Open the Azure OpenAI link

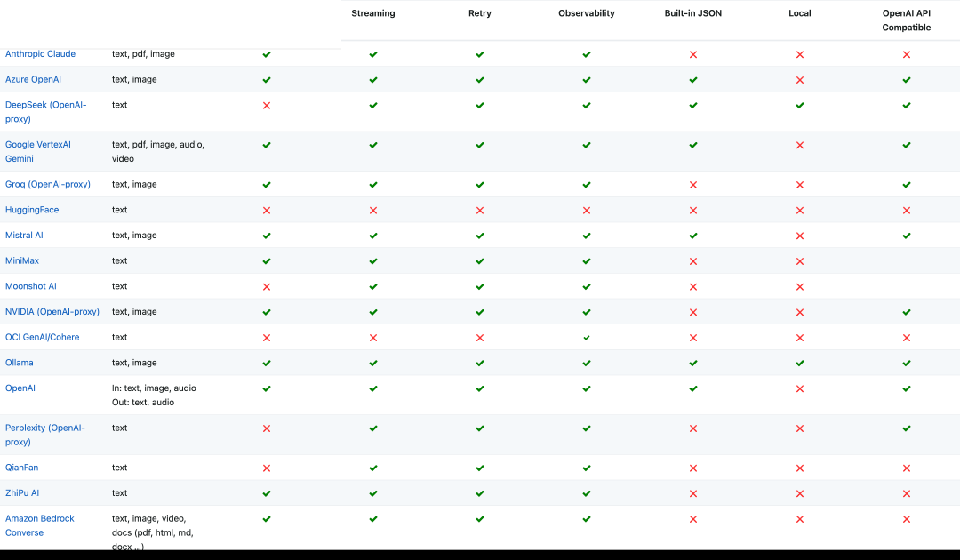tap(33, 80)
